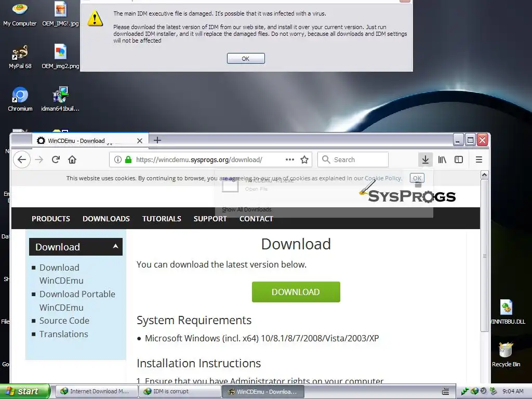The height and width of the screenshot is (399, 532).
Task: Click the on-screen keyboard tray icon
Action: point(445,392)
